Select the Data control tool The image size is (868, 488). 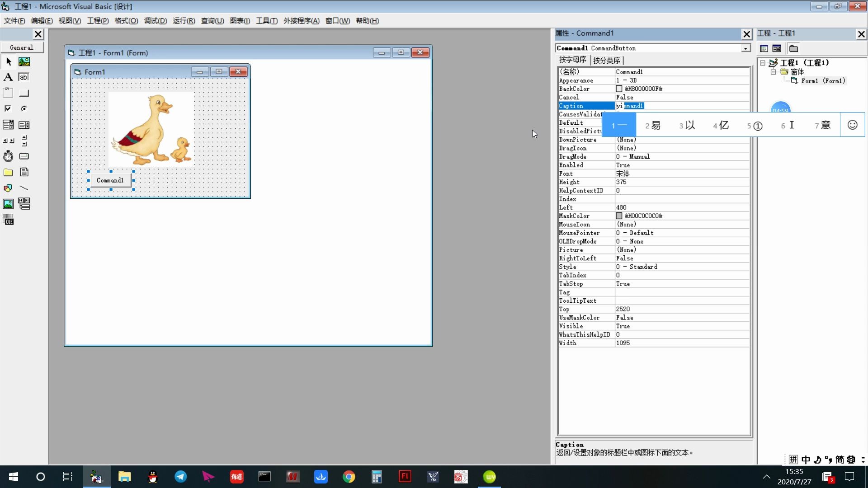(x=24, y=204)
